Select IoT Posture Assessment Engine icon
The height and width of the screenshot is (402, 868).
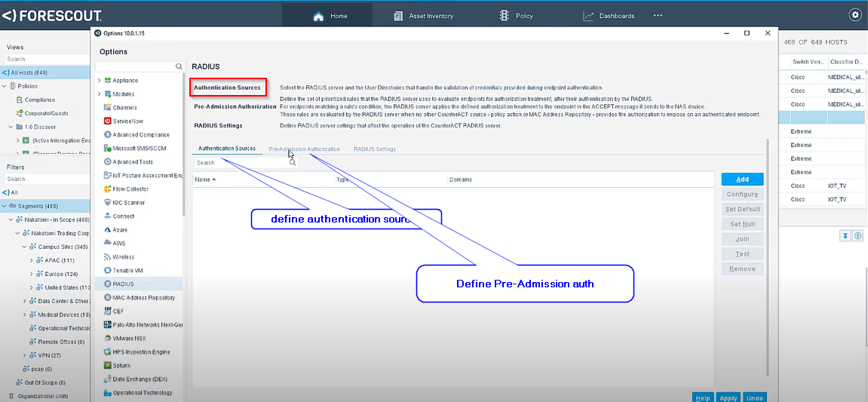pyautogui.click(x=107, y=175)
